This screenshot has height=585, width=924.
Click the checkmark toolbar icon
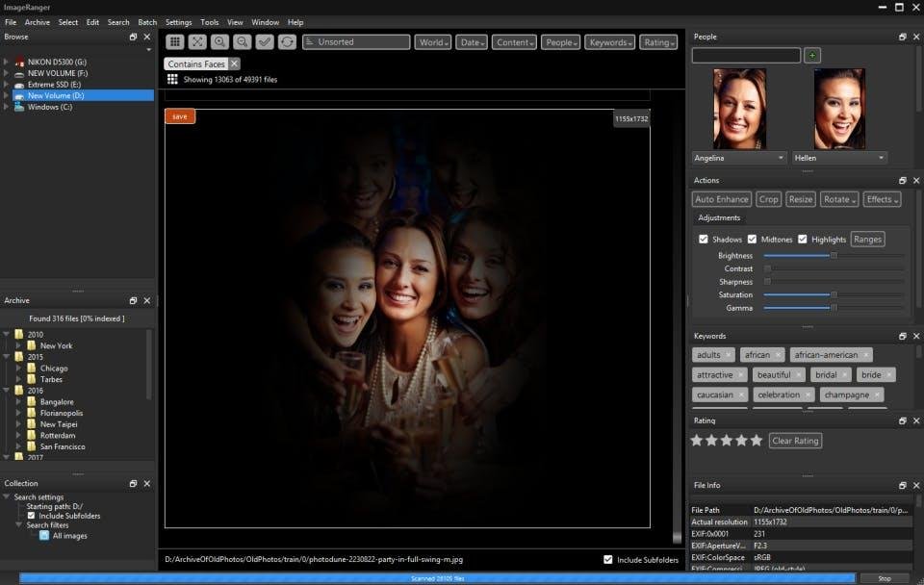point(265,42)
